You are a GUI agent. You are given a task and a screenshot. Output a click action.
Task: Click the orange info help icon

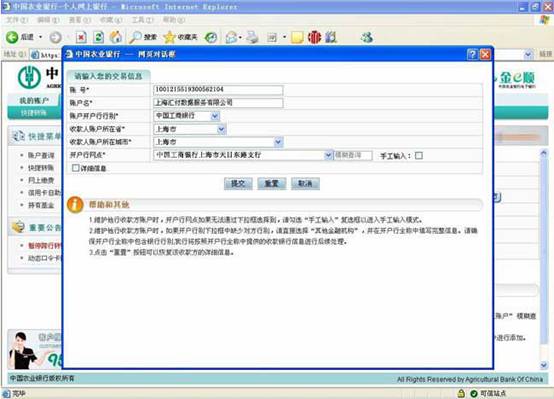tap(75, 205)
